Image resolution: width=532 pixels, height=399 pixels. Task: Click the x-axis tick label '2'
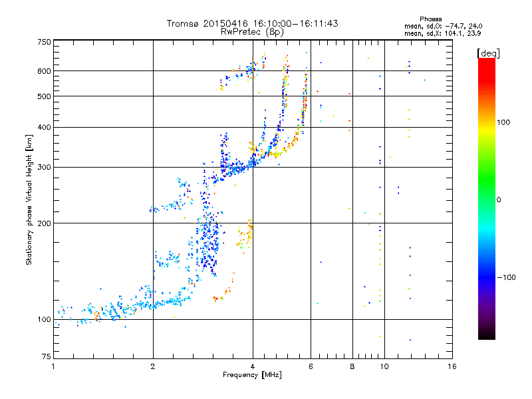pos(153,366)
